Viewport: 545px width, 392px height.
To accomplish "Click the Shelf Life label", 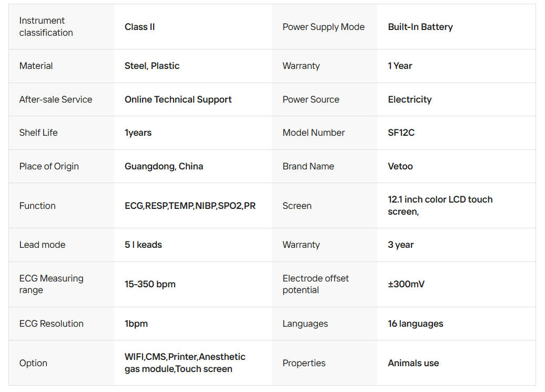I will coord(38,133).
